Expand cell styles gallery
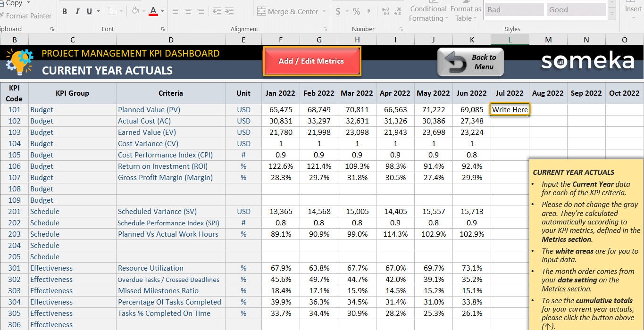Image resolution: width=644 pixels, height=330 pixels. coord(612,15)
